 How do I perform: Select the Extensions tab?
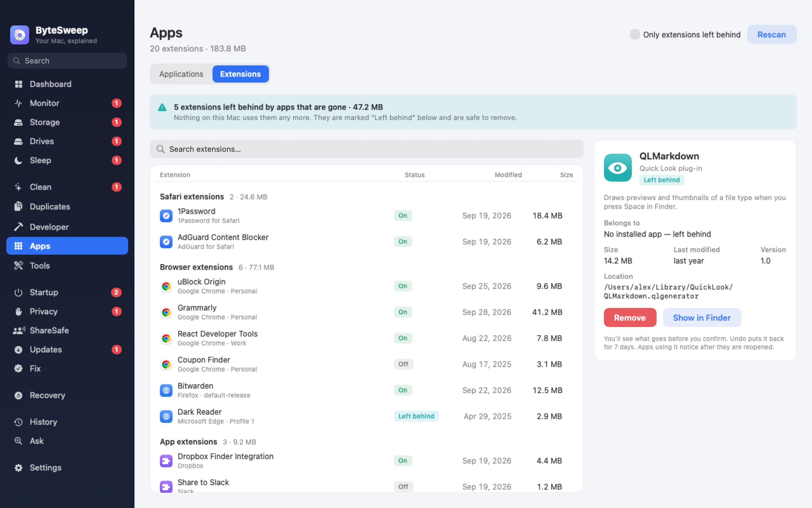pyautogui.click(x=240, y=74)
